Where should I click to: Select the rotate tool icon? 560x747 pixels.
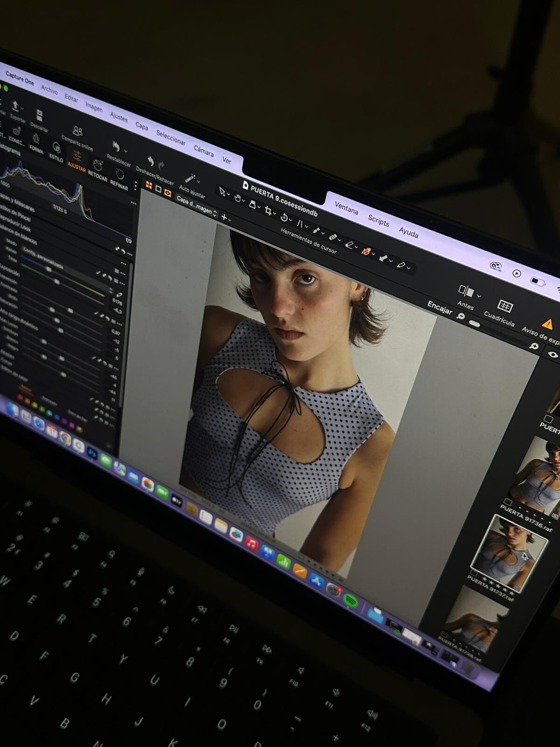[x=284, y=217]
